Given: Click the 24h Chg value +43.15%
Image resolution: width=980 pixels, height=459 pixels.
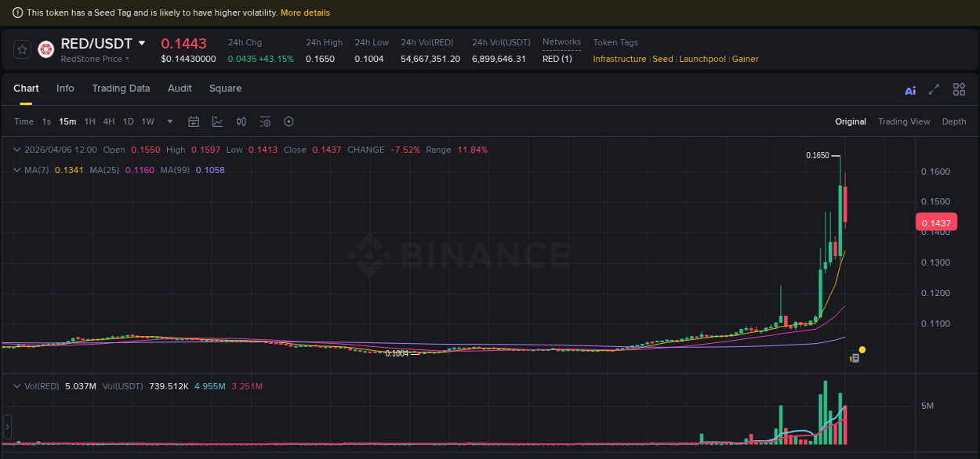Looking at the screenshot, I should [274, 59].
